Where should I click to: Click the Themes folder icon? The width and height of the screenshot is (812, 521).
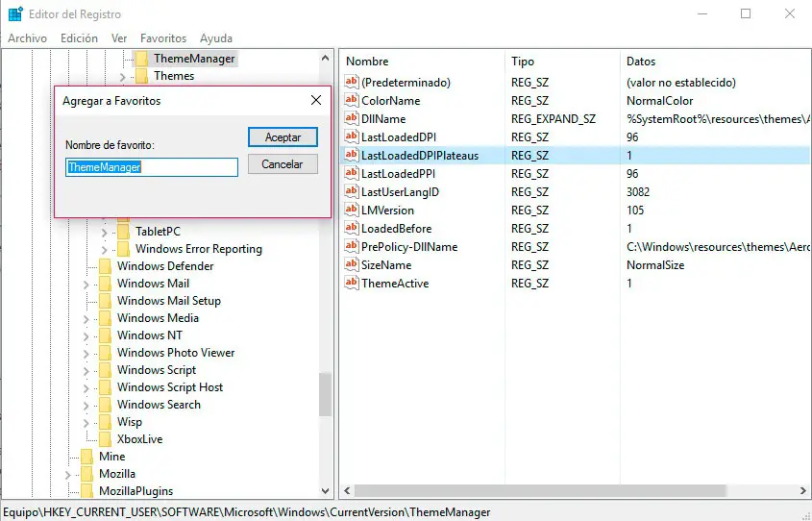tap(141, 76)
